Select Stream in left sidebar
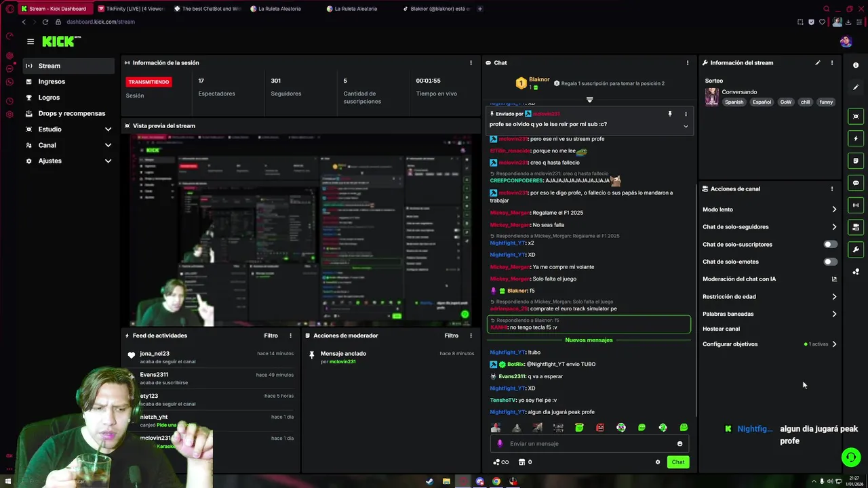The width and height of the screenshot is (868, 488). (68, 66)
